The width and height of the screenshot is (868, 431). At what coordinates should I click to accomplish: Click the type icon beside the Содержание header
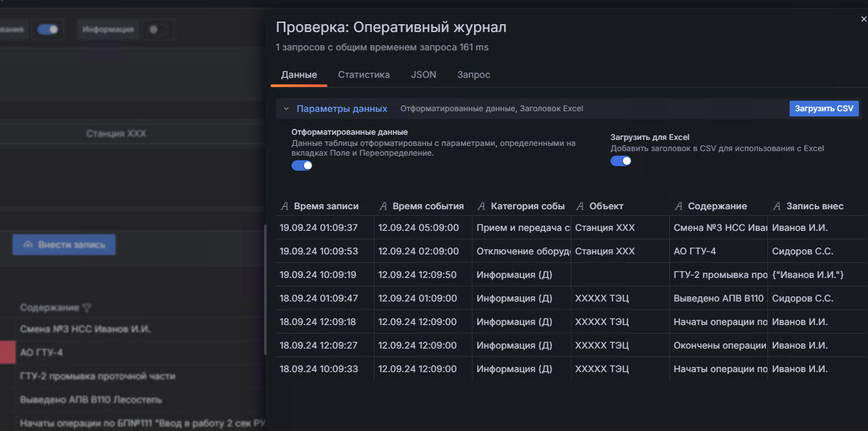coord(678,206)
